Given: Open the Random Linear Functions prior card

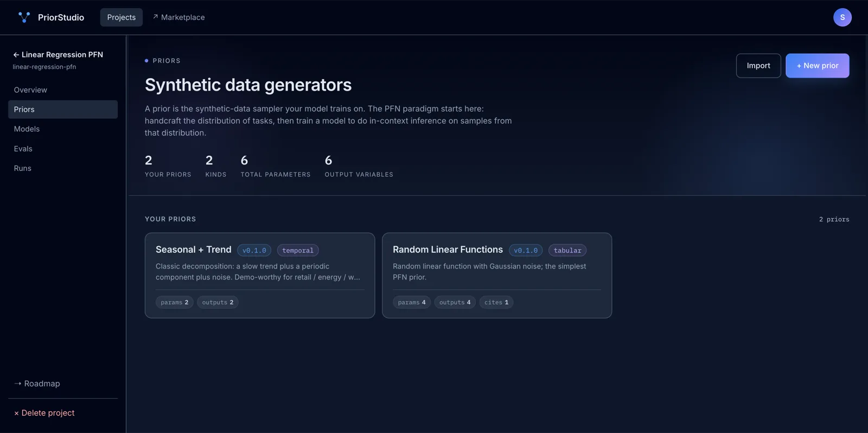Looking at the screenshot, I should 497,276.
